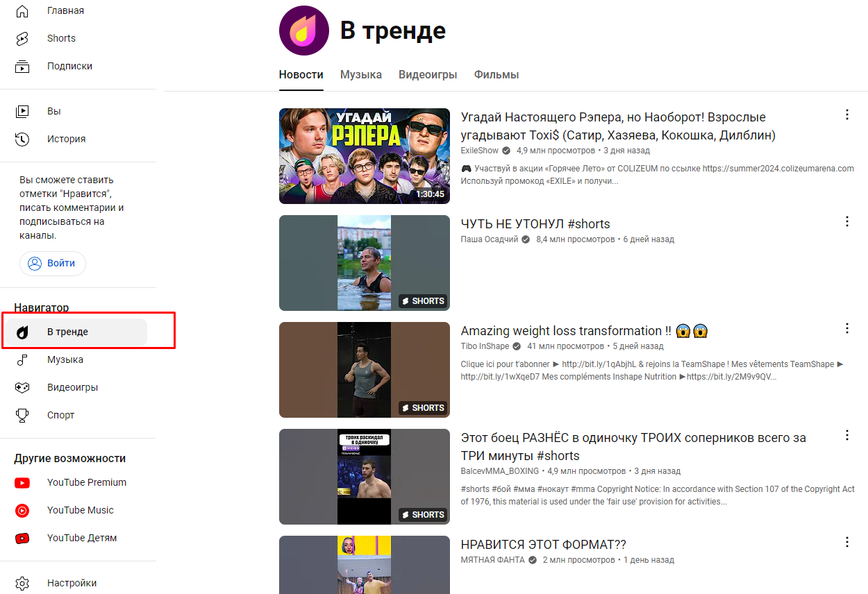Open YouTube Premium
The height and width of the screenshot is (594, 868).
click(x=85, y=482)
